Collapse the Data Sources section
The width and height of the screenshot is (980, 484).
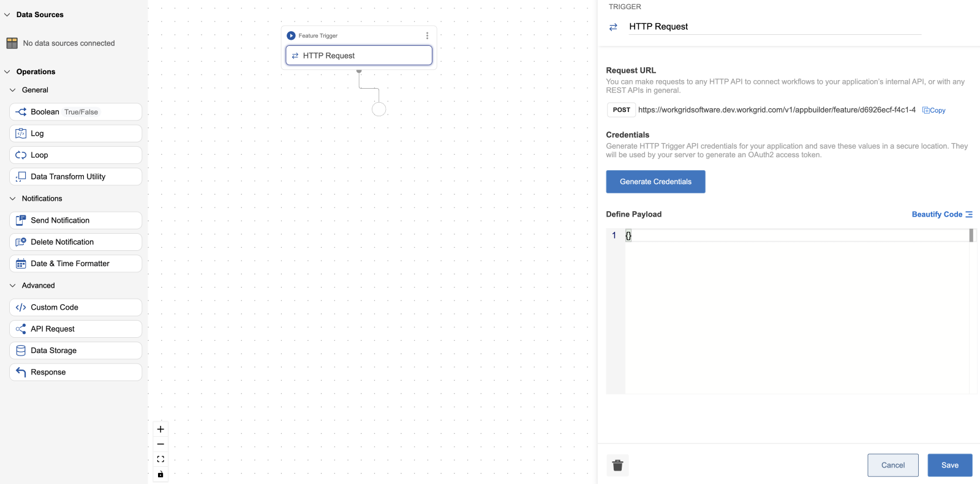(x=7, y=15)
